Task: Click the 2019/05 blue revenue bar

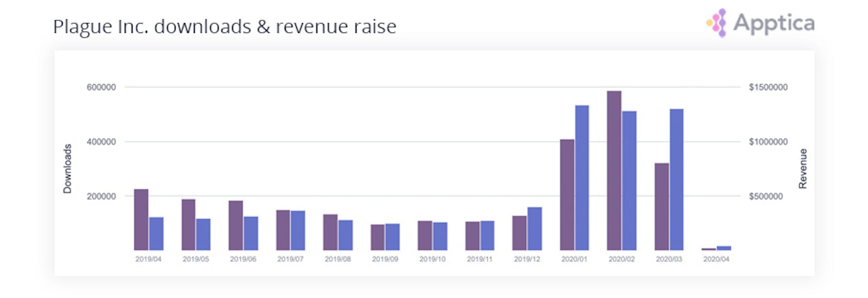Action: coord(203,234)
